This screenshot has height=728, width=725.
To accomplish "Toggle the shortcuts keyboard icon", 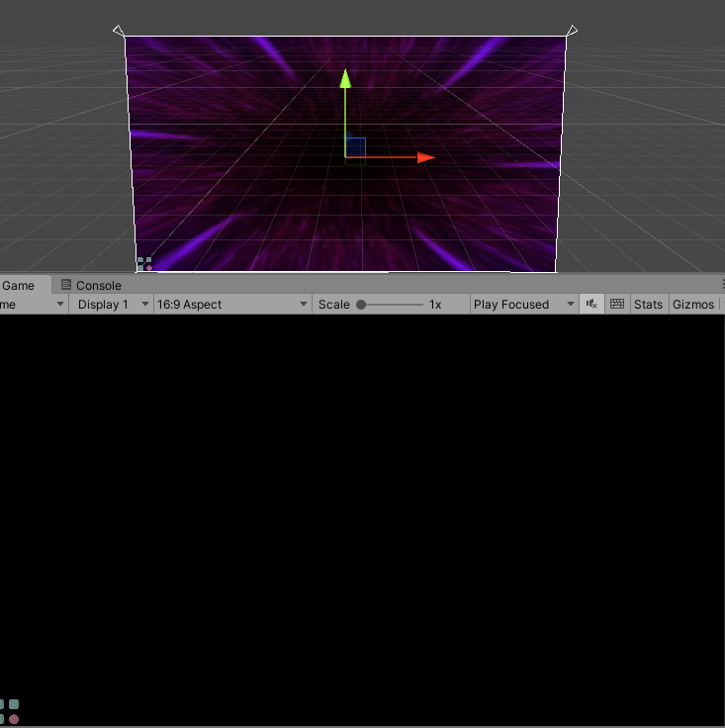I will click(x=617, y=305).
